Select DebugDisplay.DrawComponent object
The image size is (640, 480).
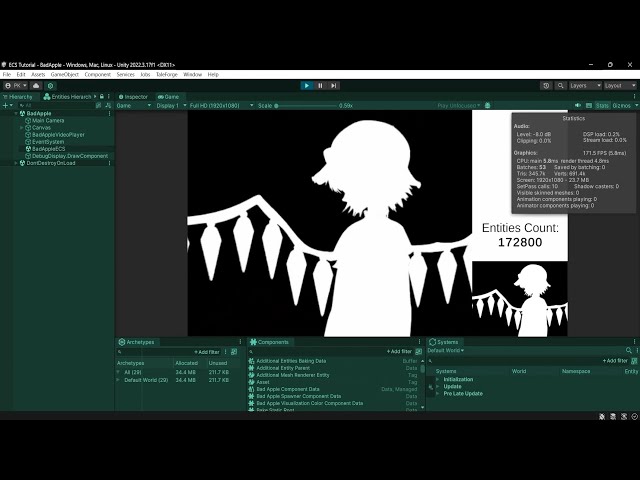[x=70, y=156]
